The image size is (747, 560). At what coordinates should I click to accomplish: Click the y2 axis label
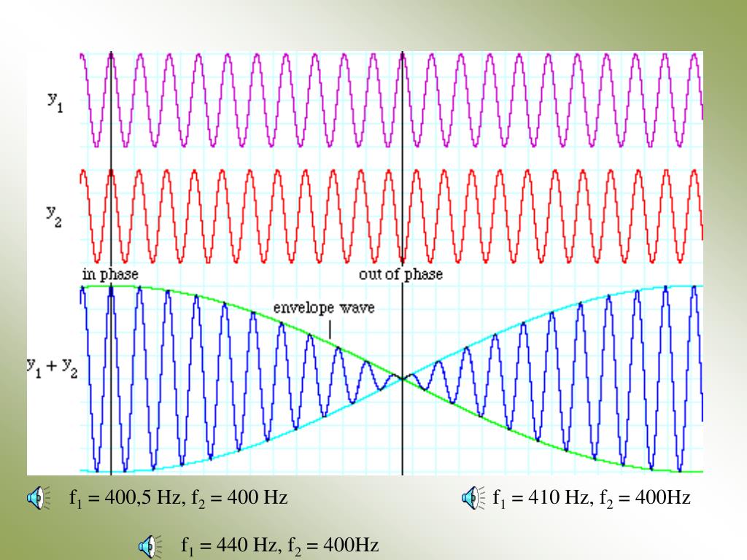tap(54, 216)
